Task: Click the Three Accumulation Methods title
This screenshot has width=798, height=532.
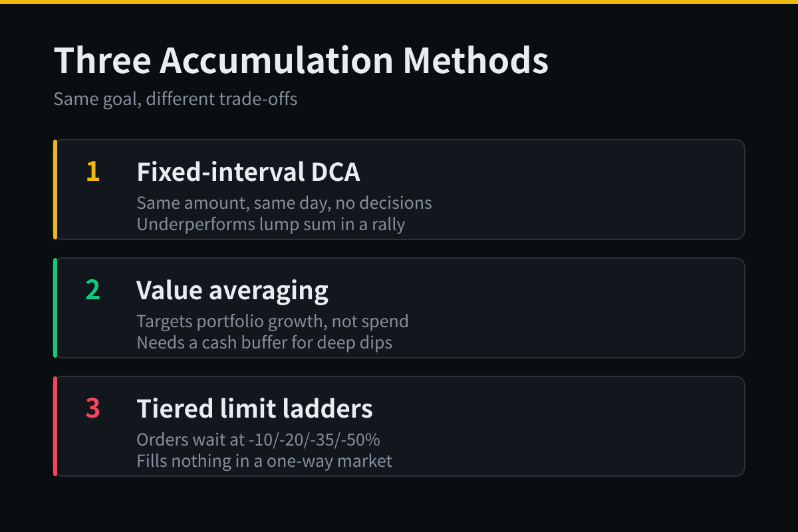Action: [301, 61]
